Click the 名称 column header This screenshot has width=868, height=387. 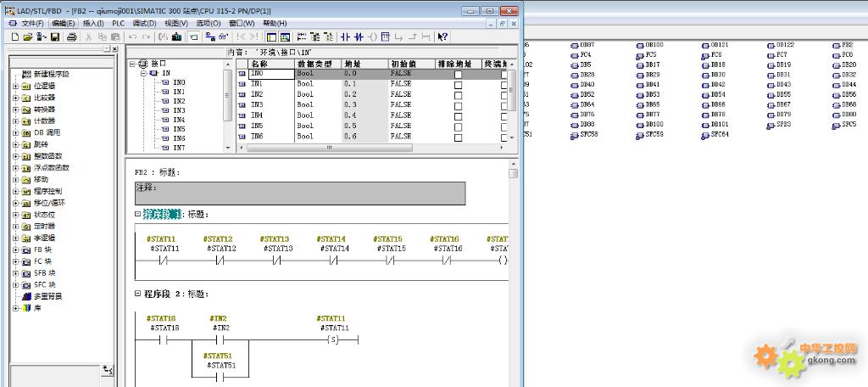click(270, 64)
